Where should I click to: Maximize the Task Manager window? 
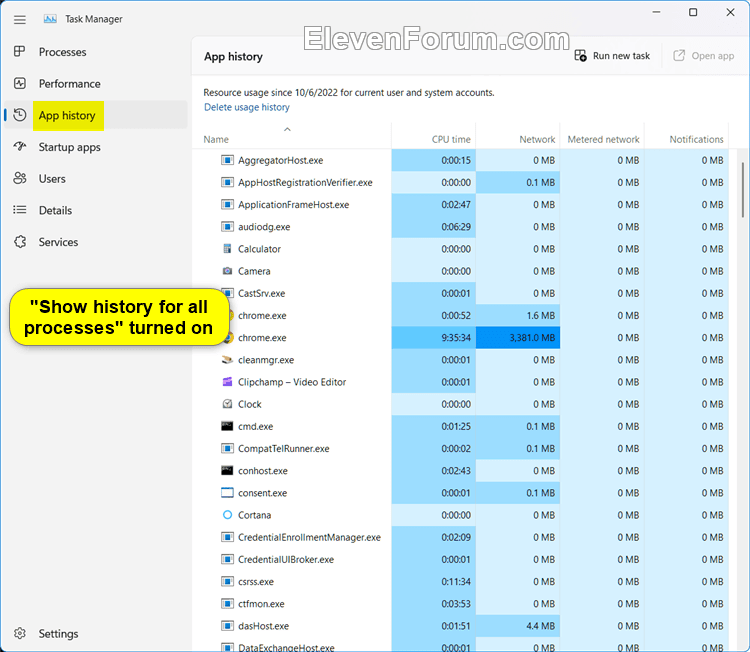pyautogui.click(x=693, y=12)
